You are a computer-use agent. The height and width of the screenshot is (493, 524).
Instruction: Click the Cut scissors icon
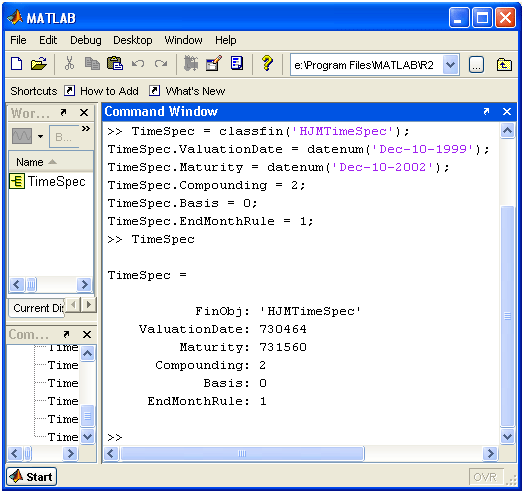pyautogui.click(x=69, y=64)
